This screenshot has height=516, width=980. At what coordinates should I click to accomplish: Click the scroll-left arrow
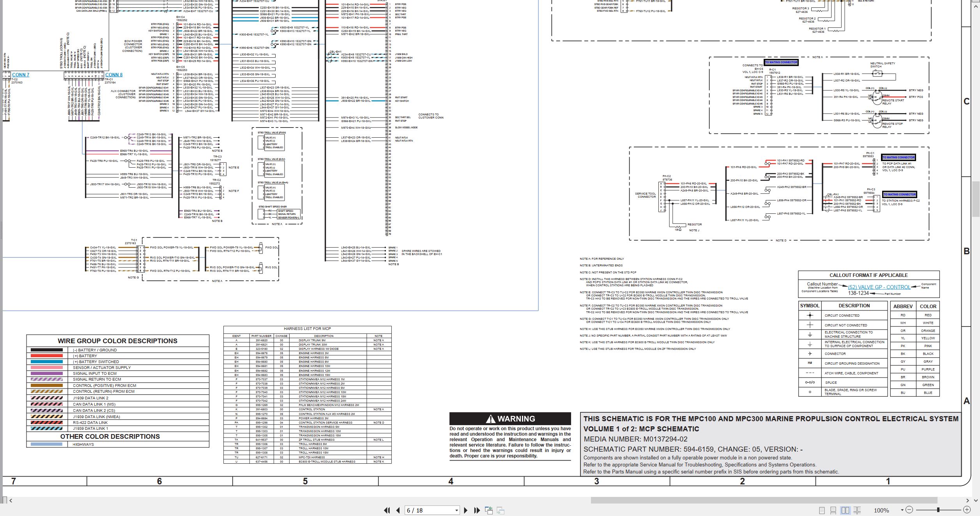click(11, 500)
